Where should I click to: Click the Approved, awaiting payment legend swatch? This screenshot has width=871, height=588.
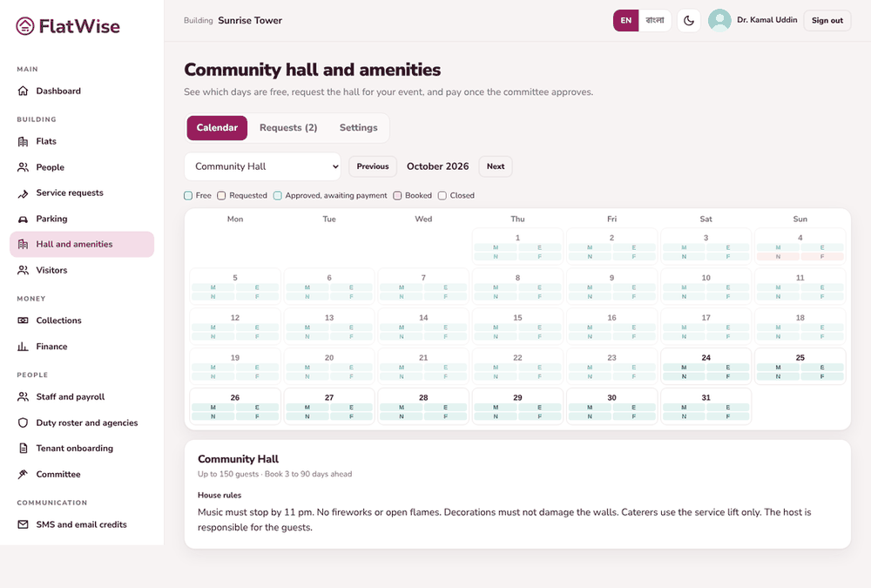pos(277,196)
